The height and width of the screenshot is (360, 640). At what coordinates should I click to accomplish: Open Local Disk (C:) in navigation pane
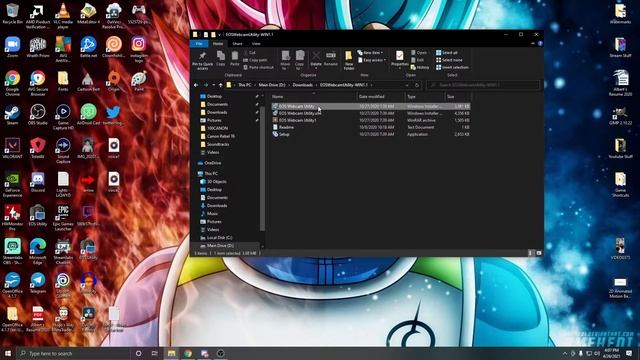click(x=219, y=238)
